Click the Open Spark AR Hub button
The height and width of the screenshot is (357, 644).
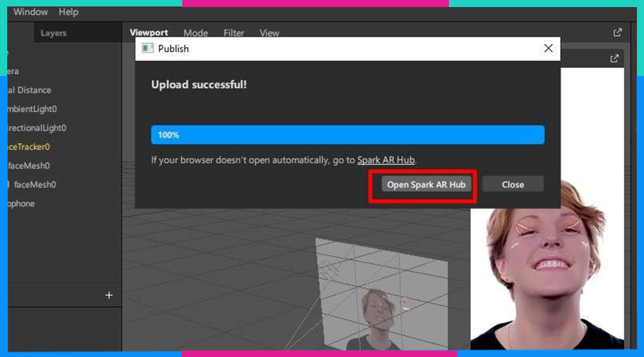click(x=426, y=184)
